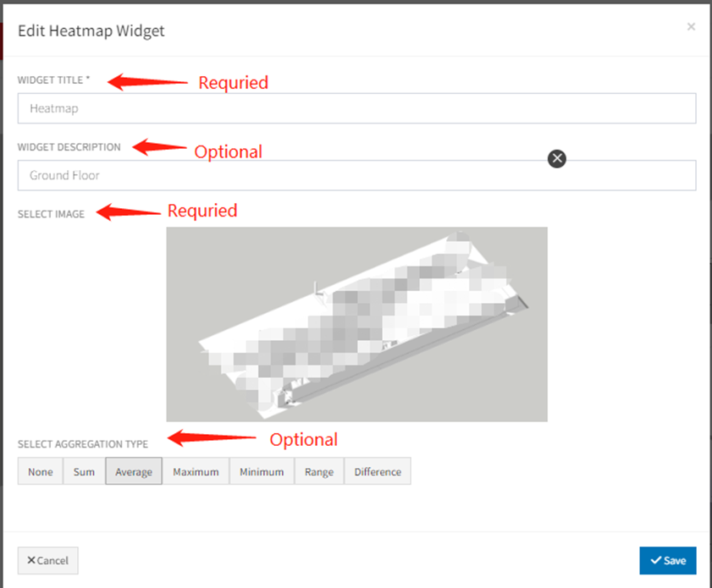Toggle the Average aggregation option
The width and height of the screenshot is (712, 588).
point(133,472)
